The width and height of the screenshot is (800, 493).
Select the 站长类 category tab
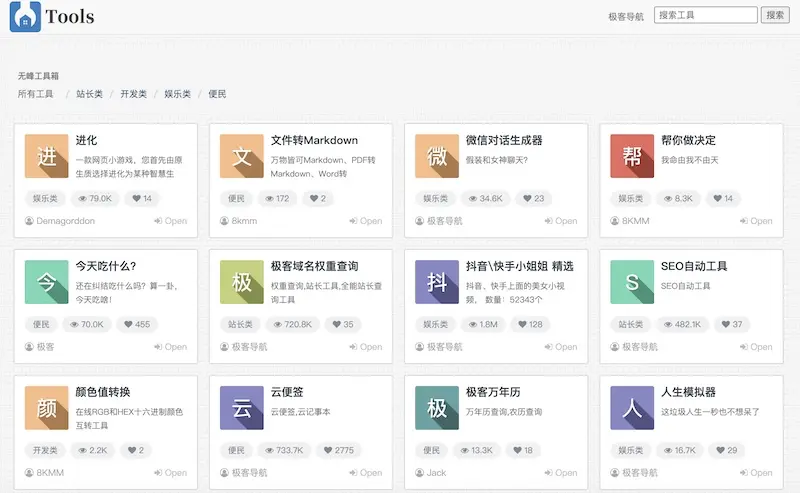(89, 94)
